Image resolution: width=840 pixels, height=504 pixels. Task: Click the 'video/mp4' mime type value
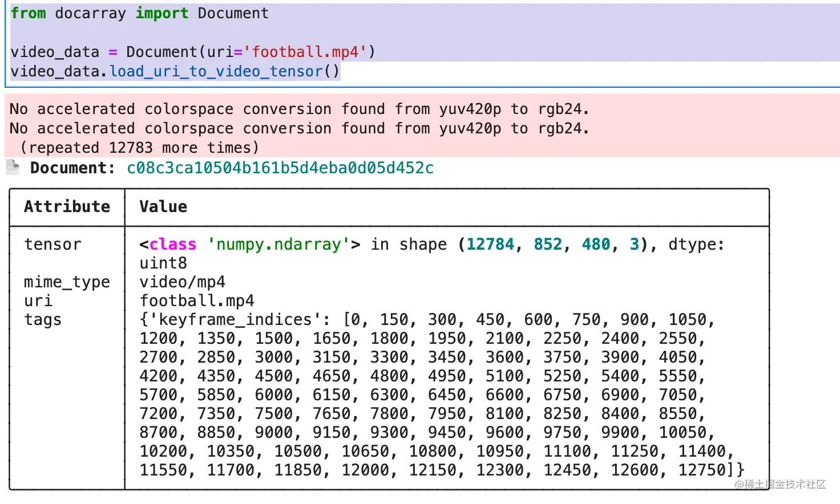point(183,282)
